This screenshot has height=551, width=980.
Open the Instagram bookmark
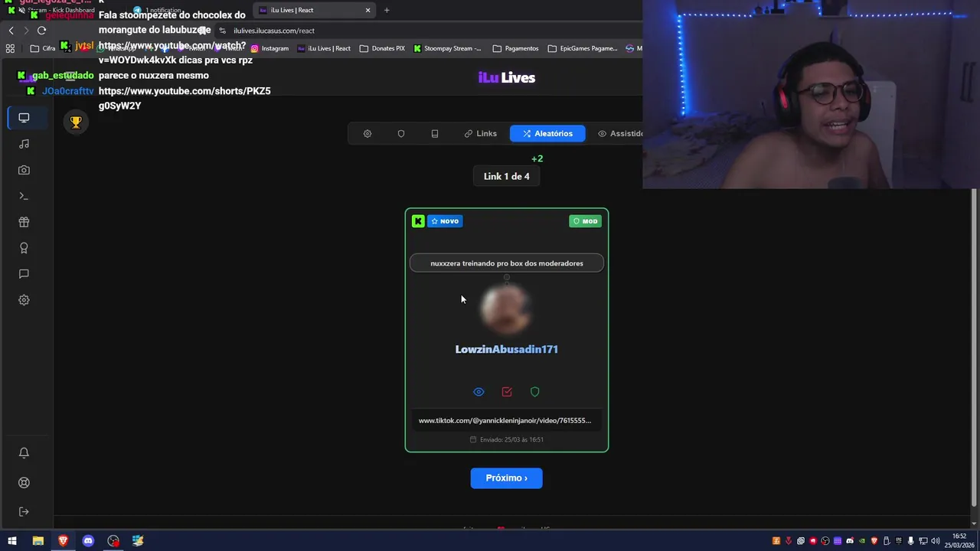pos(269,48)
